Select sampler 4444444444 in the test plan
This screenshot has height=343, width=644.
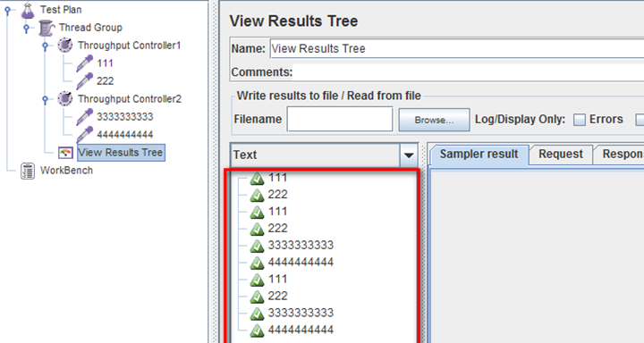[x=125, y=135]
